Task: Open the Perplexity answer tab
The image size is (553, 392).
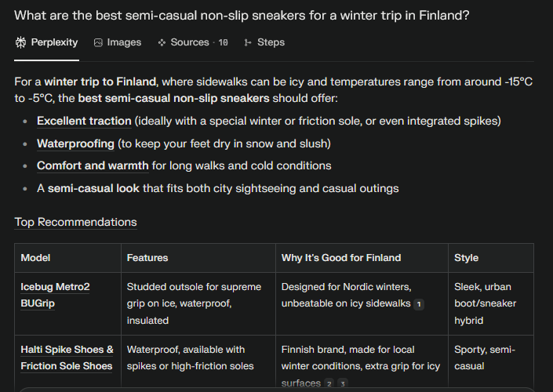Action: pyautogui.click(x=46, y=42)
